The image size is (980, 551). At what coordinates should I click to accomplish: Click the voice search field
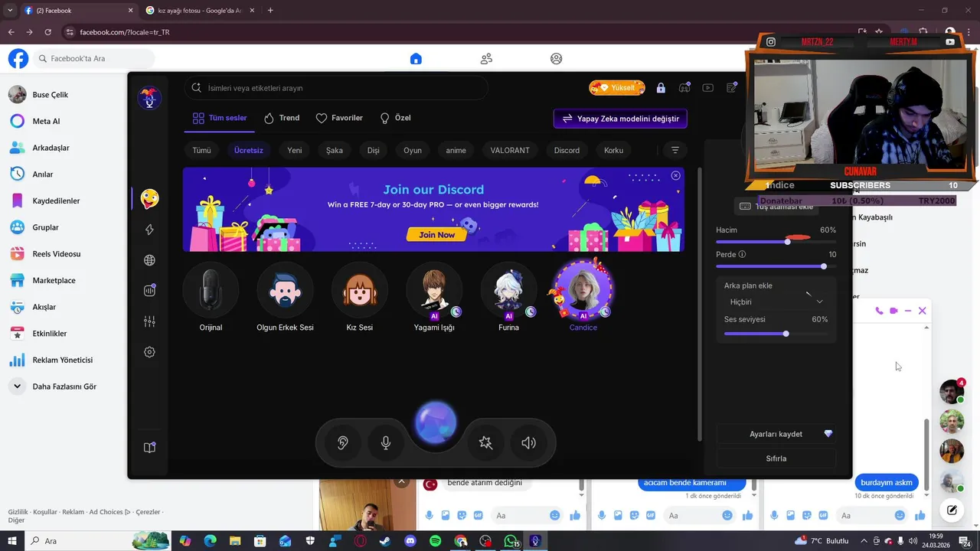336,88
